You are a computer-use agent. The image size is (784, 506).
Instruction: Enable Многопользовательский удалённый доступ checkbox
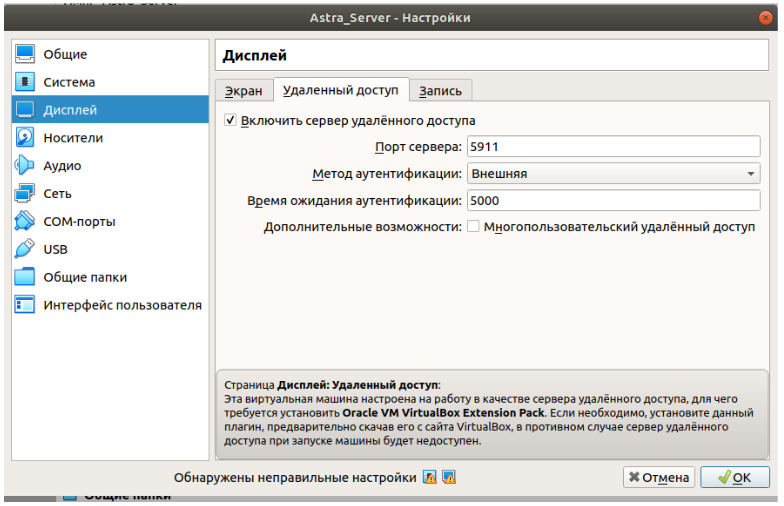point(474,227)
